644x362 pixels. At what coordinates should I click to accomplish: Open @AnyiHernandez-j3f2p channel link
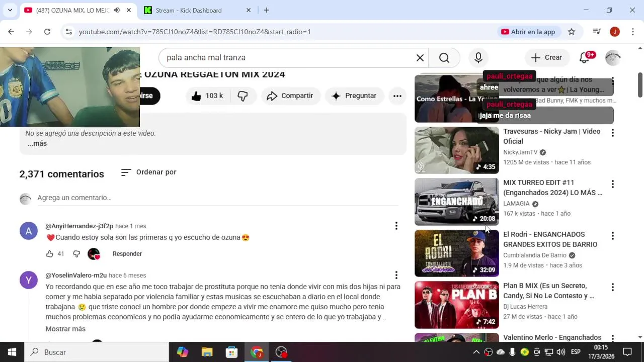(x=79, y=226)
